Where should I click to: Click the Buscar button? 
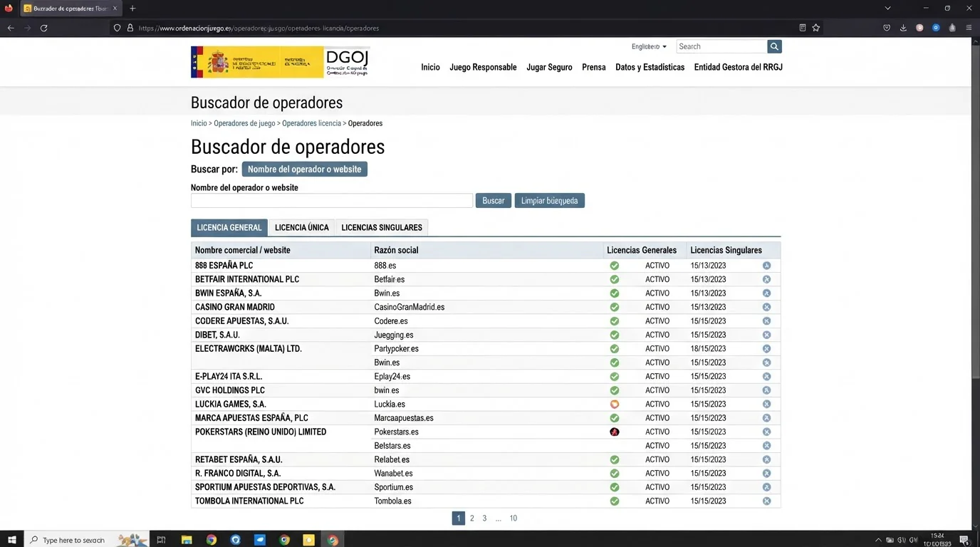[493, 201]
